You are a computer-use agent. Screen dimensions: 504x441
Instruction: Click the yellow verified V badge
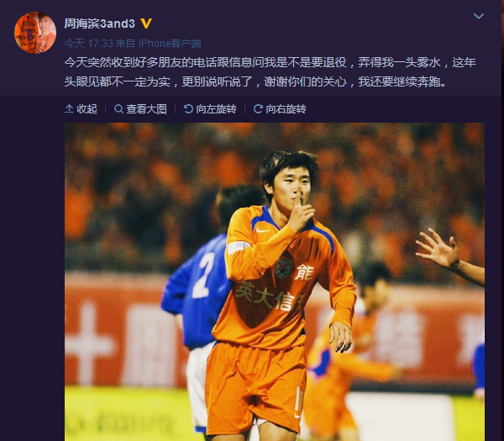146,24
